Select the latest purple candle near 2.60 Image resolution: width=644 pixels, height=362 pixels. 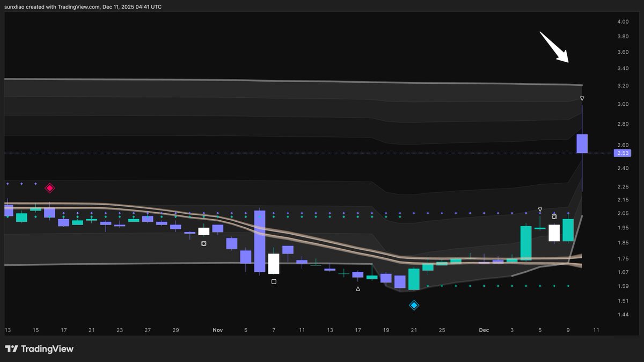[x=582, y=143]
